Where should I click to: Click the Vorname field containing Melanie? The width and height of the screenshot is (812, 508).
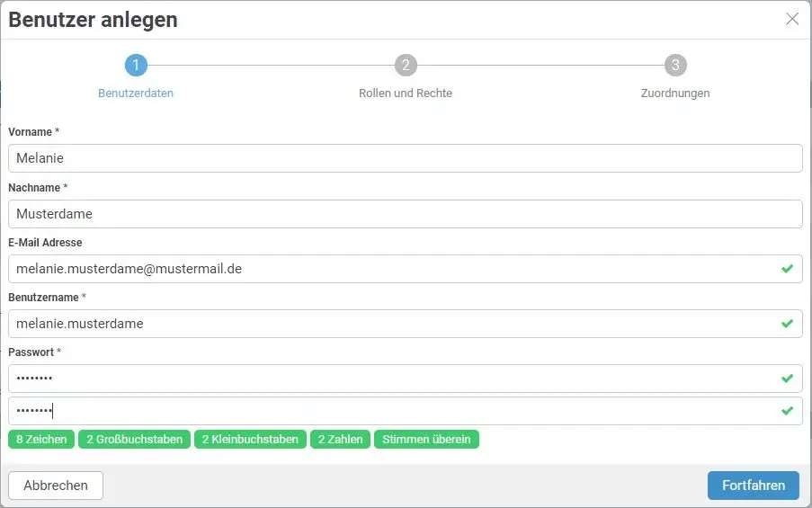(x=406, y=158)
